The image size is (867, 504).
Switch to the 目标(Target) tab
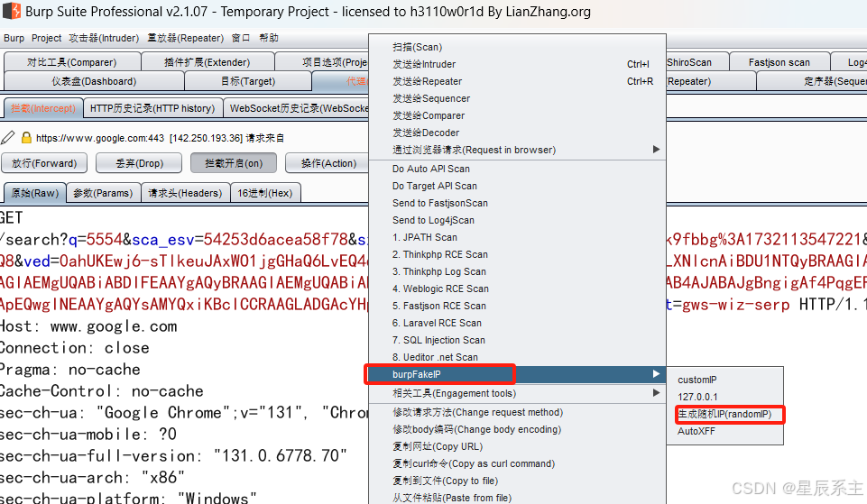pos(248,81)
